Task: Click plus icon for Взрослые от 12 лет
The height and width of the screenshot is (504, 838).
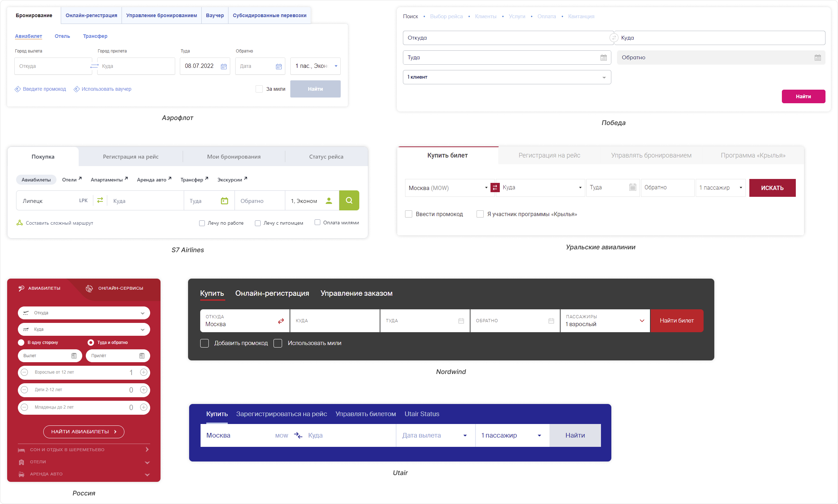Action: tap(144, 372)
